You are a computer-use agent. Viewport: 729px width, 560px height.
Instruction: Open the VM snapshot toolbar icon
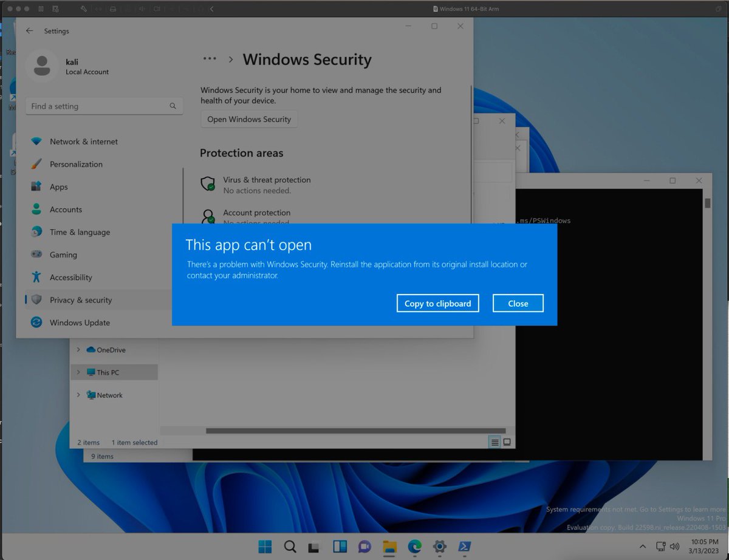56,9
